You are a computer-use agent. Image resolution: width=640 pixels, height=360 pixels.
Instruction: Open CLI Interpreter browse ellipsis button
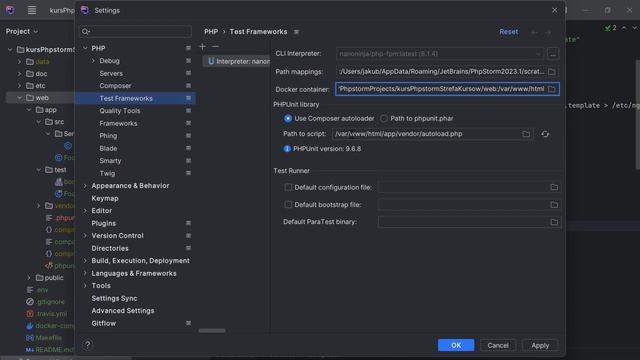(553, 53)
